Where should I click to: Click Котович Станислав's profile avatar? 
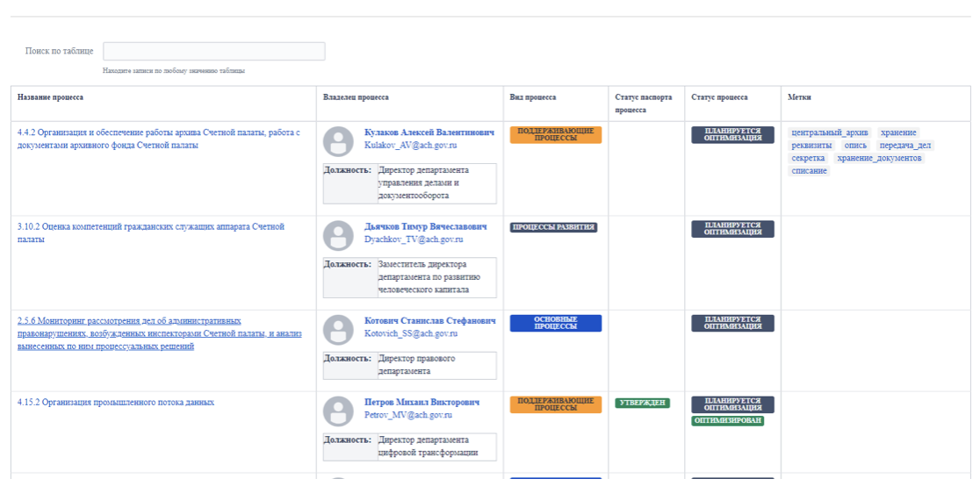point(338,330)
